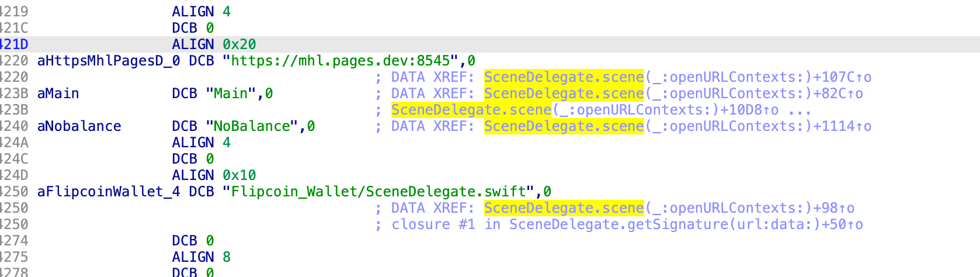
Task: Click the ALIGN 0x10 directive
Action: 214,175
